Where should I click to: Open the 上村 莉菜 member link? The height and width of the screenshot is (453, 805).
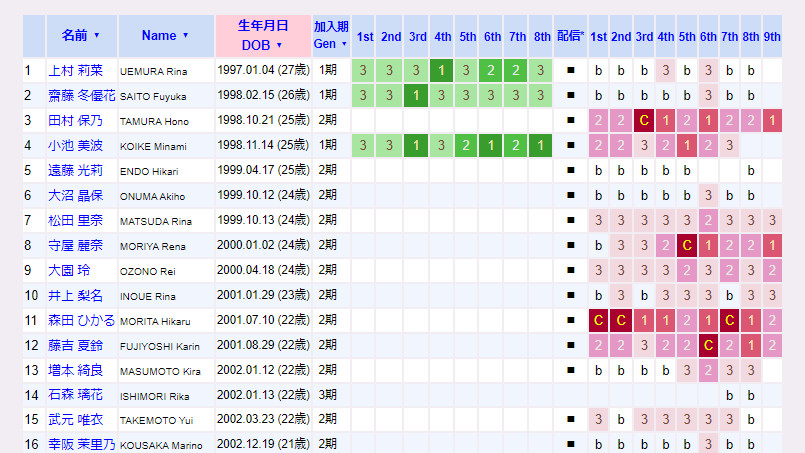[76, 71]
